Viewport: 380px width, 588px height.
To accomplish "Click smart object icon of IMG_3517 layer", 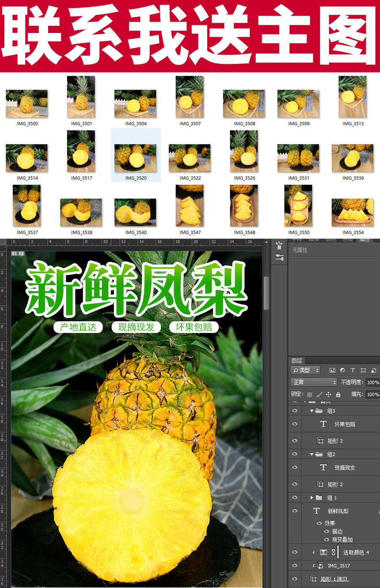I will 320,566.
